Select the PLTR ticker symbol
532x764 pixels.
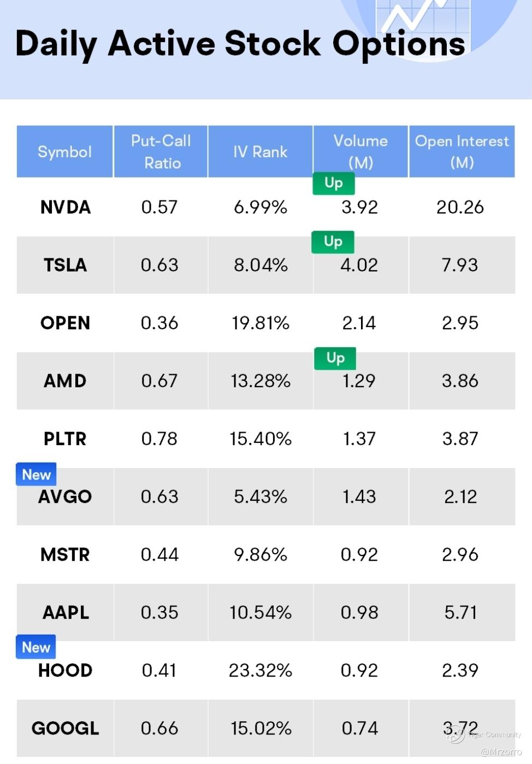[x=65, y=439]
